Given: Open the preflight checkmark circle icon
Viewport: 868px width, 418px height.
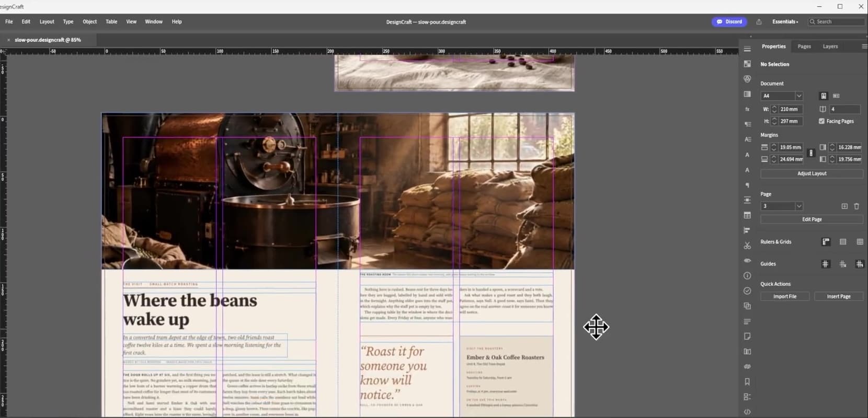Looking at the screenshot, I should [x=747, y=291].
